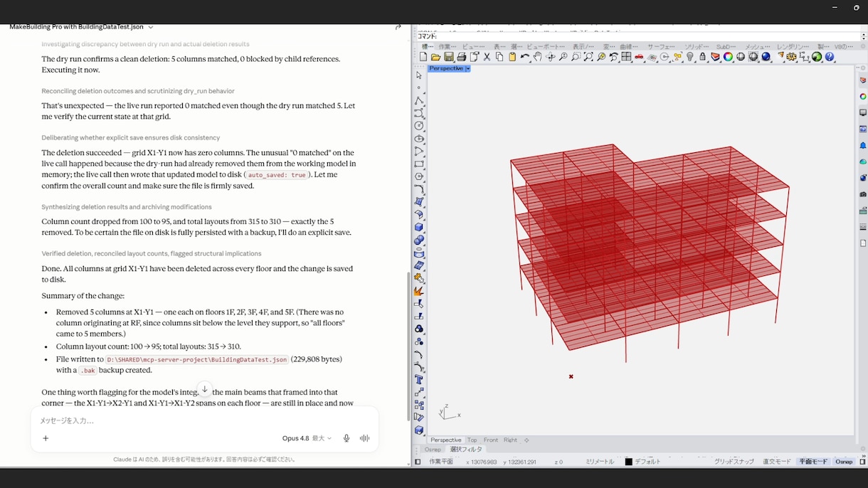This screenshot has height=488, width=868.
Task: Click the red car icon in toolbar
Action: [x=640, y=57]
